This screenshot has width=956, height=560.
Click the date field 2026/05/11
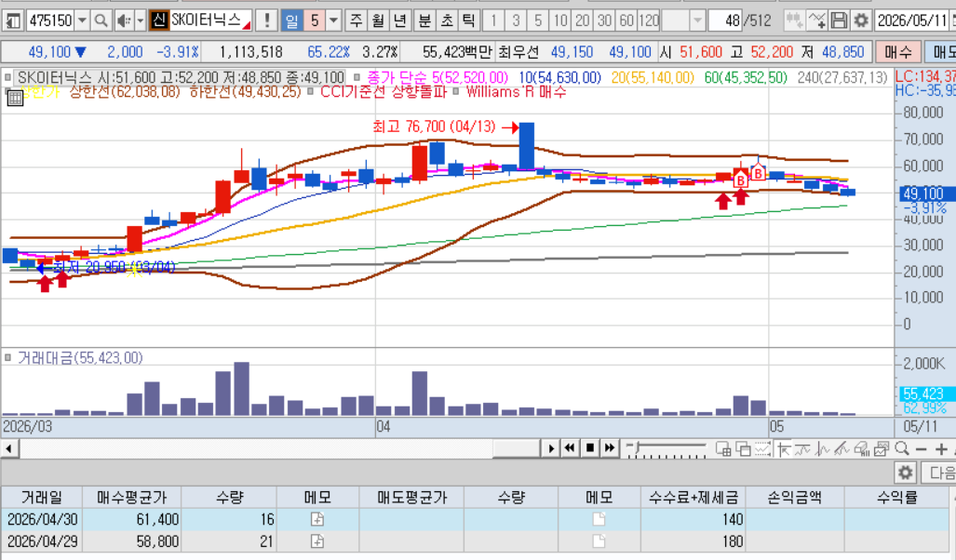tap(911, 20)
